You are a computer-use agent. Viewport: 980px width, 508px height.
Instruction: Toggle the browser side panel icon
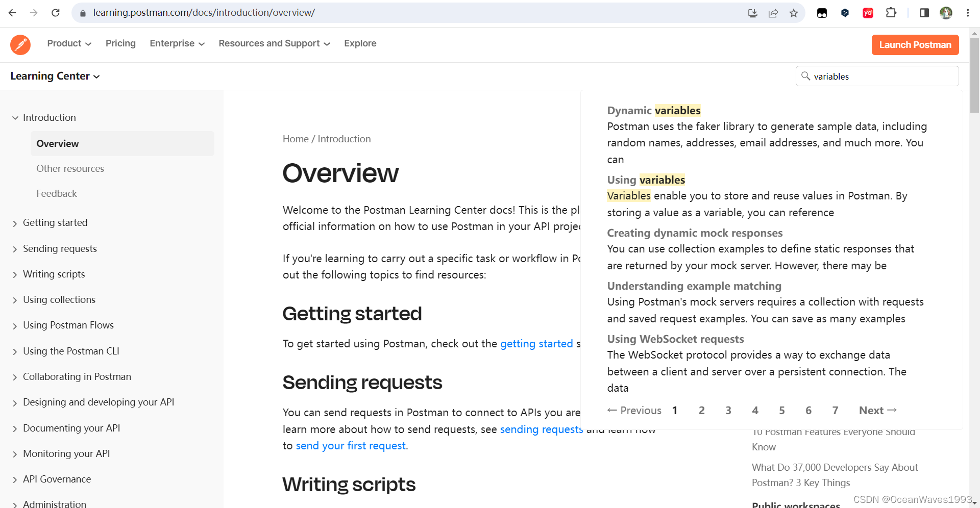point(924,13)
